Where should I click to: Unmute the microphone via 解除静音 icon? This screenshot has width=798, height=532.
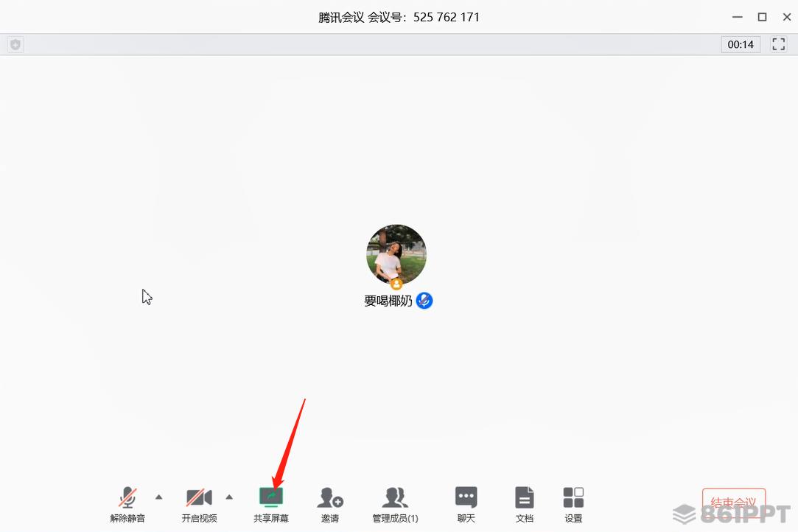coord(127,497)
